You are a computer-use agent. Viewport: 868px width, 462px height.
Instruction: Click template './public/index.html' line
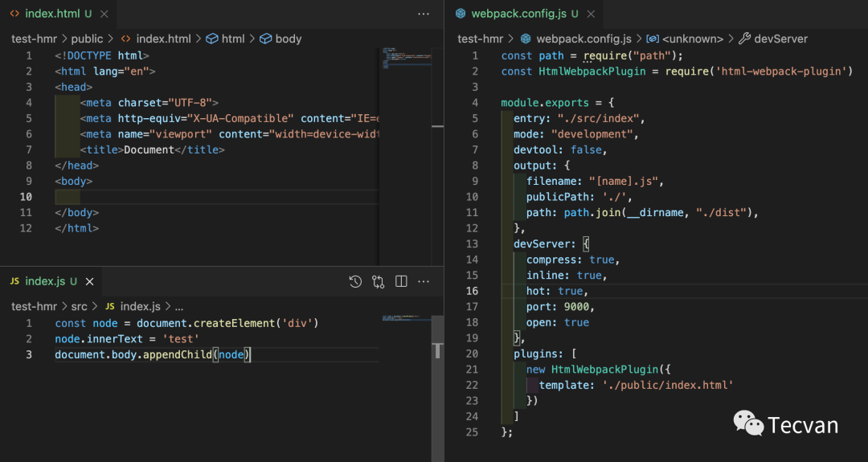click(x=636, y=385)
